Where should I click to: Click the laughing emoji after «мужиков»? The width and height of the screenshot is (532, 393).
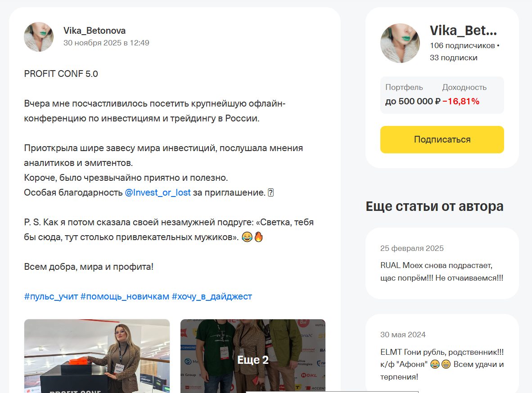tap(247, 237)
